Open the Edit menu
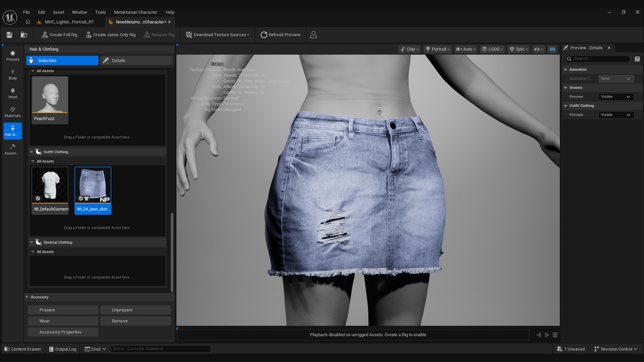The height and width of the screenshot is (362, 644). tap(41, 12)
